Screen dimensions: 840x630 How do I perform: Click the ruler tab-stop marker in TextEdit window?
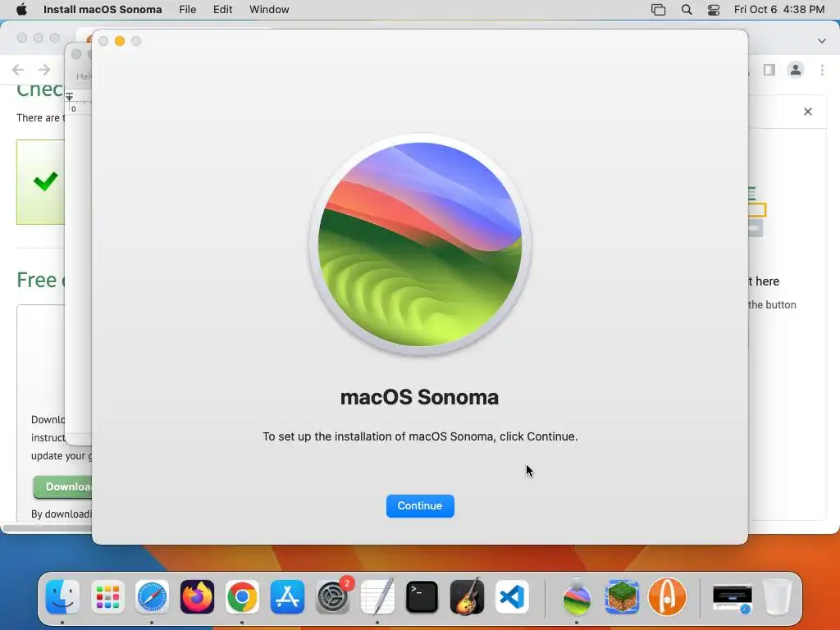pyautogui.click(x=69, y=97)
